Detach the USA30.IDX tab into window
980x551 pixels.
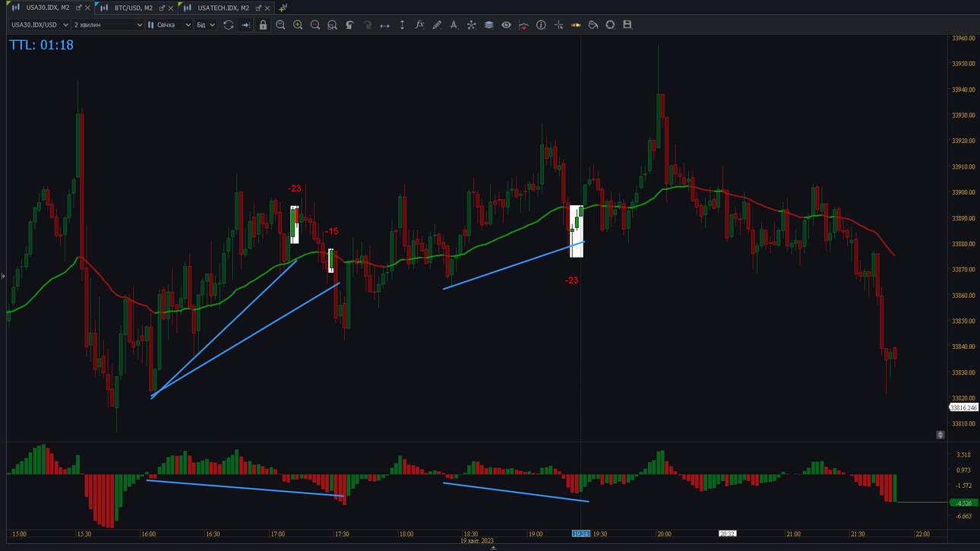pos(78,8)
